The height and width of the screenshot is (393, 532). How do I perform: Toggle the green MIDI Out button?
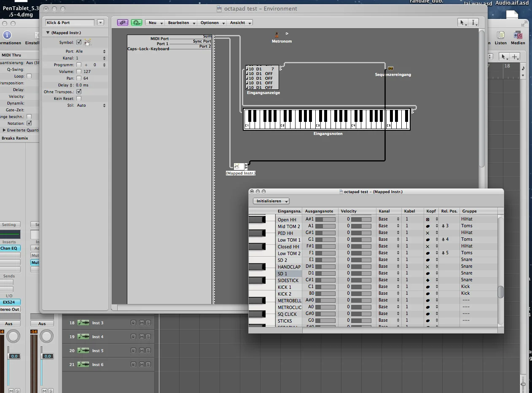(136, 23)
